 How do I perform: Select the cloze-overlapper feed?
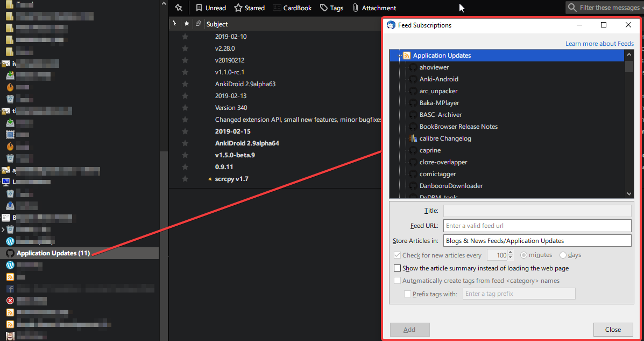click(443, 162)
